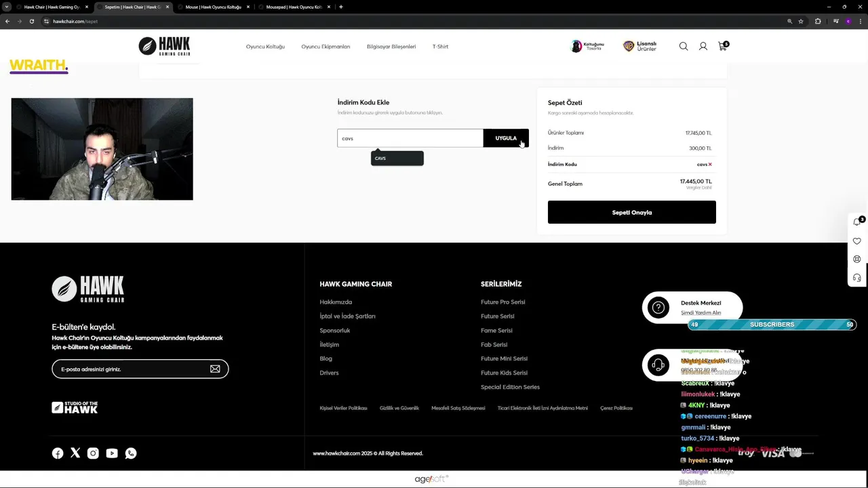This screenshot has width=868, height=488.
Task: Open Destek Merkezi question mark bubble
Action: pos(658,308)
